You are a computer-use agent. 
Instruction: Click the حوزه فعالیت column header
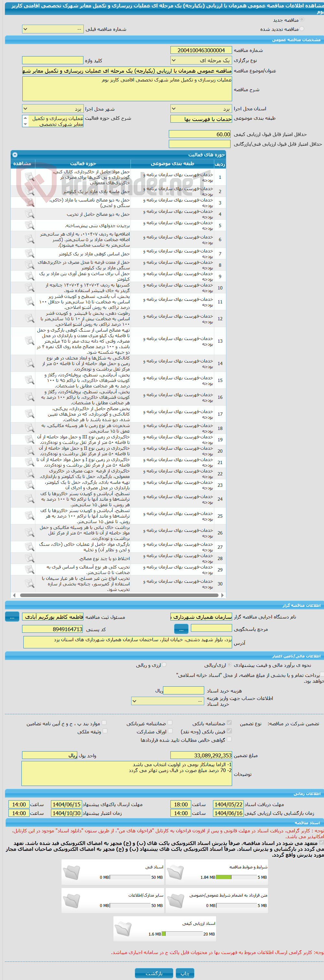point(83,164)
